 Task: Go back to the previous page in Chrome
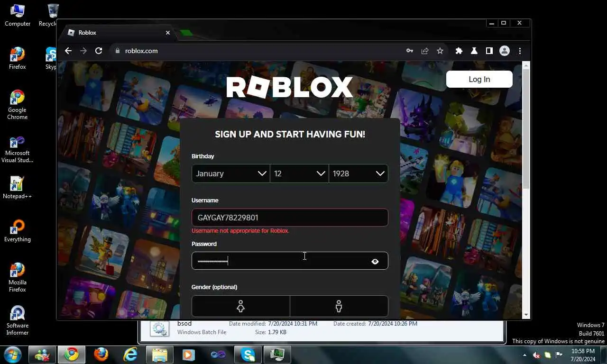pyautogui.click(x=68, y=51)
